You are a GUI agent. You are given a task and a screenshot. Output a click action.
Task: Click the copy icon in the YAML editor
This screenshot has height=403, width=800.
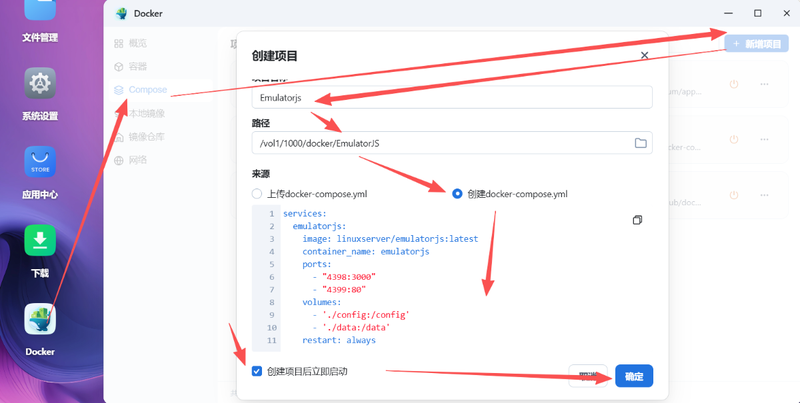pyautogui.click(x=637, y=220)
